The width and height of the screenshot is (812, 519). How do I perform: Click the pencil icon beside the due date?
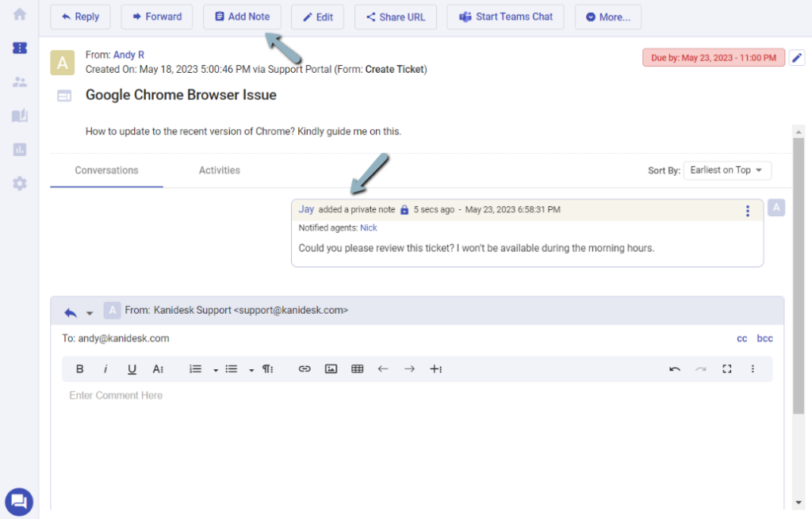[x=798, y=58]
